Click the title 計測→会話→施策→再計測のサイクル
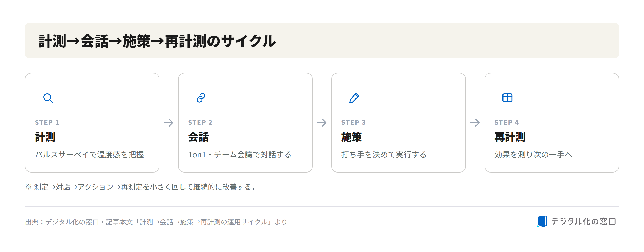 tap(157, 41)
